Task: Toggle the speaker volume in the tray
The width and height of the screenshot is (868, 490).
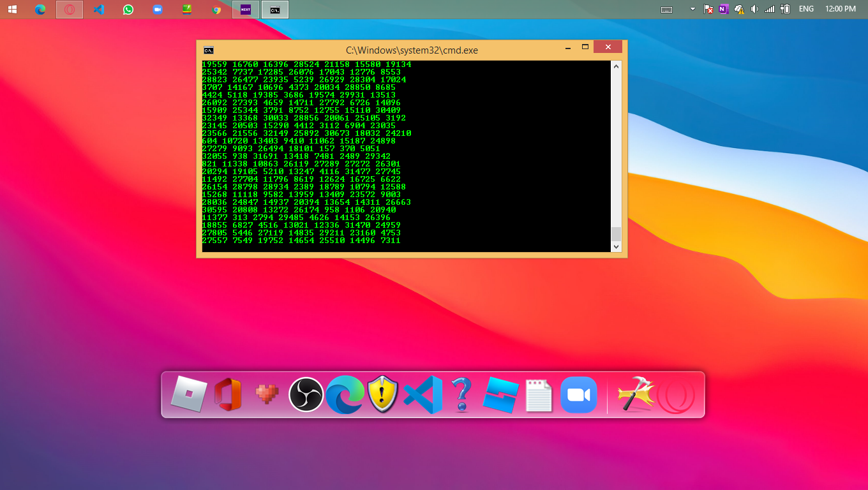Action: (x=754, y=9)
